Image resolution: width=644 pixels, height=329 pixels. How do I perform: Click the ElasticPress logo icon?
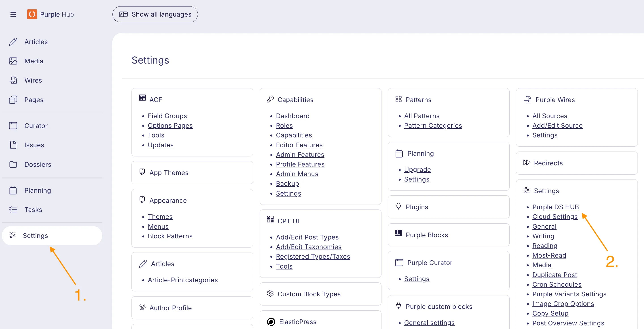(x=271, y=322)
